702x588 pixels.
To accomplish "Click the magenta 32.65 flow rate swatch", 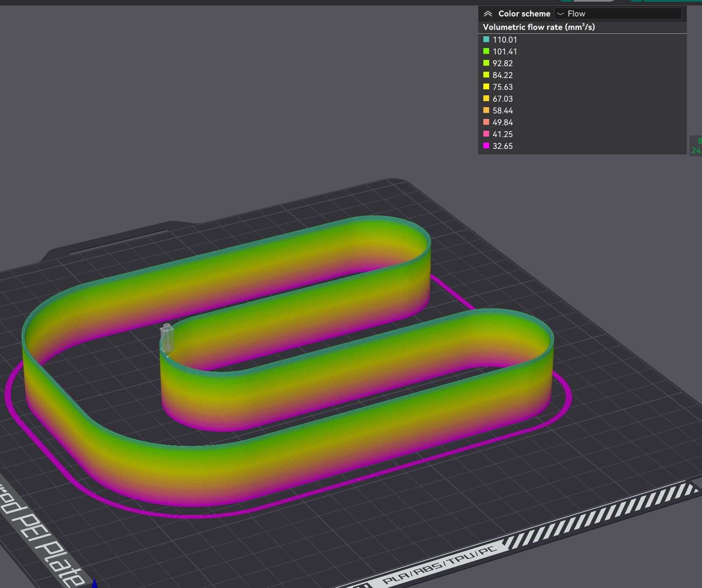I will (x=486, y=146).
